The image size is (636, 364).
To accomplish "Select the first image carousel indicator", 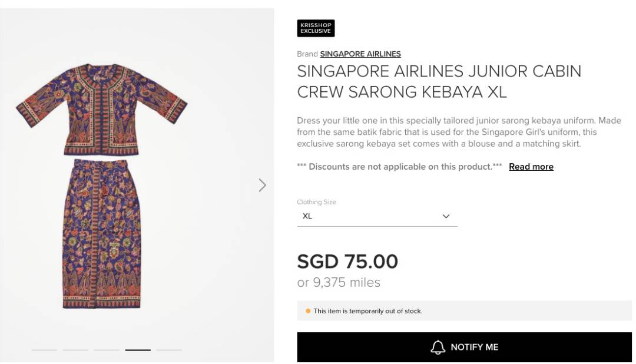I will coord(44,350).
